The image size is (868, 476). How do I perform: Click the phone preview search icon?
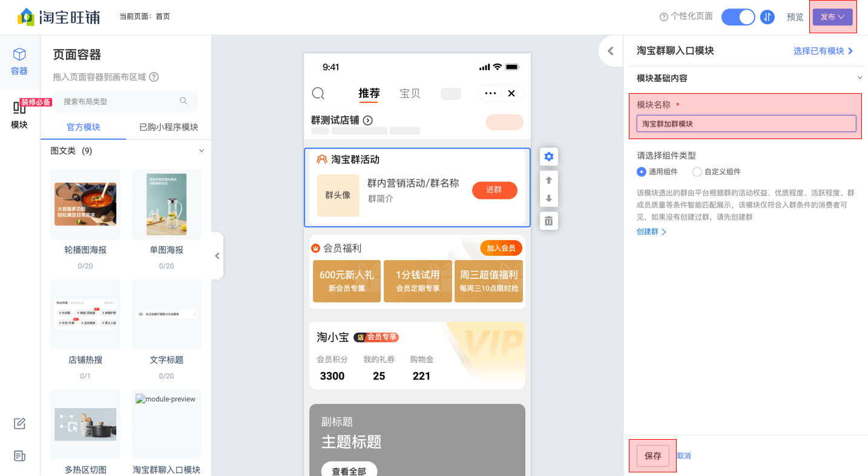pos(318,93)
